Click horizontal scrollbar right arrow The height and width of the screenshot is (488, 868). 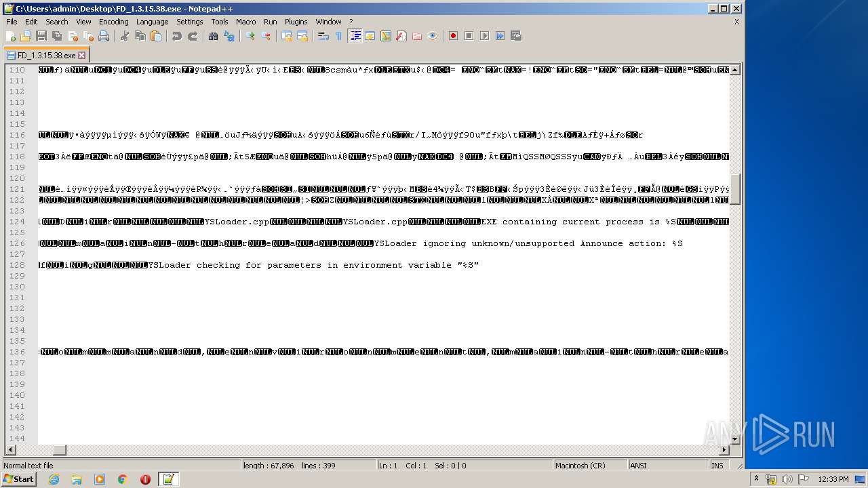point(724,450)
